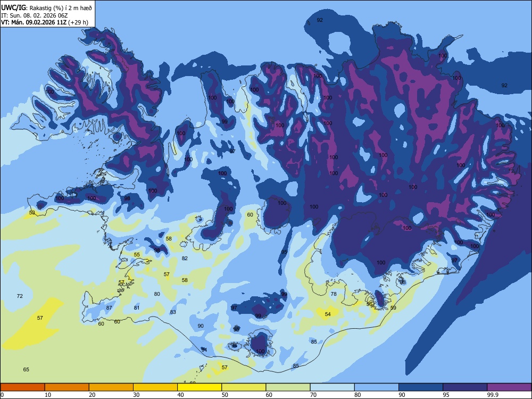532x399 pixels.
Task: Click the '82' humidity value on the map
Action: [x=185, y=258]
